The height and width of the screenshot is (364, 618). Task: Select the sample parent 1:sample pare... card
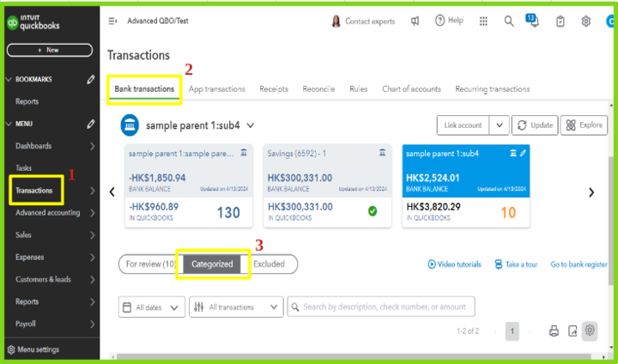coord(189,185)
